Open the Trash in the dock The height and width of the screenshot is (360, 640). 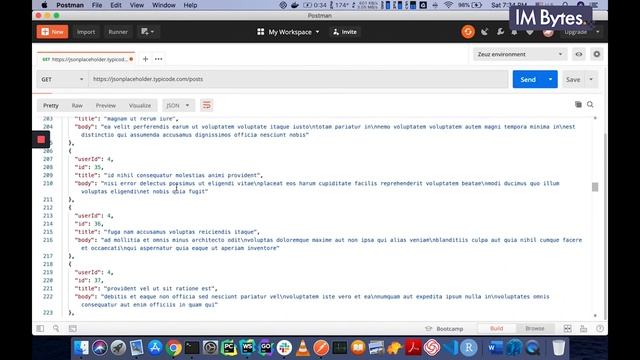tap(558, 348)
